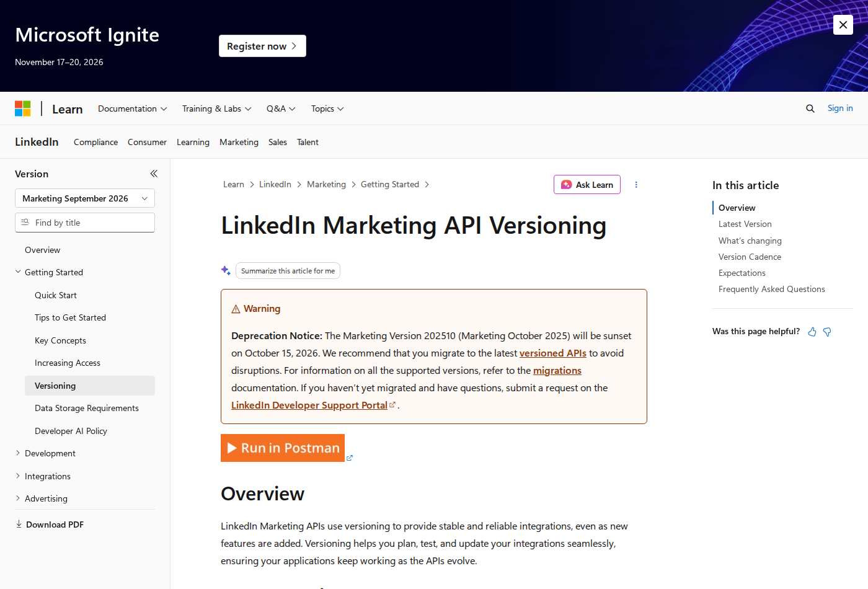
Task: Open Data Storage Requirements in sidebar
Action: point(87,408)
